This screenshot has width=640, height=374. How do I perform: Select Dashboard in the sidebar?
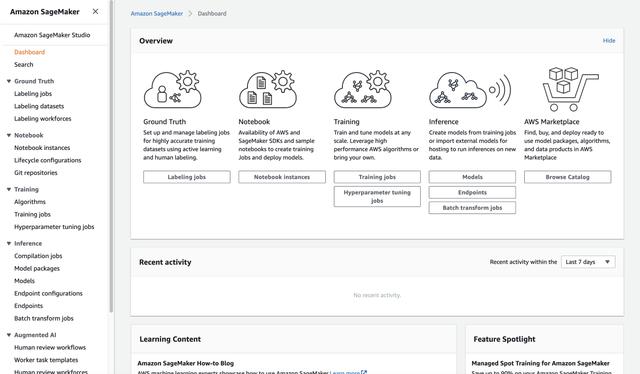pos(29,52)
